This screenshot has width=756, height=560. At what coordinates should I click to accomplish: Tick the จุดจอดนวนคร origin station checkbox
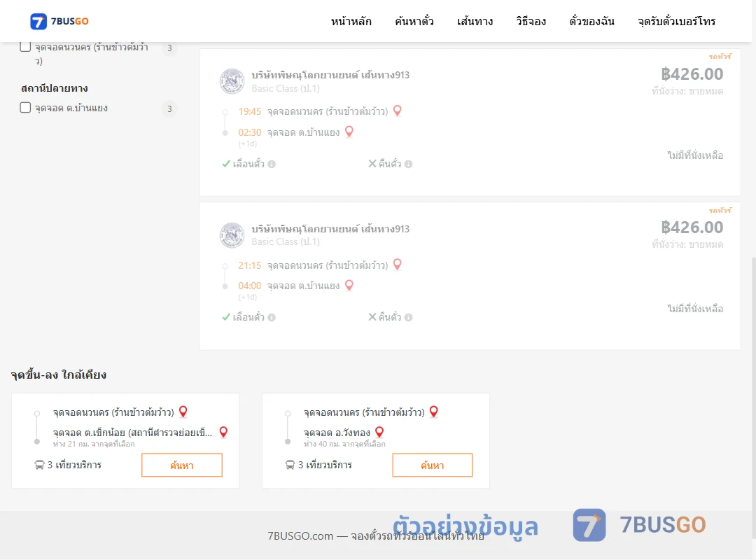coord(25,47)
